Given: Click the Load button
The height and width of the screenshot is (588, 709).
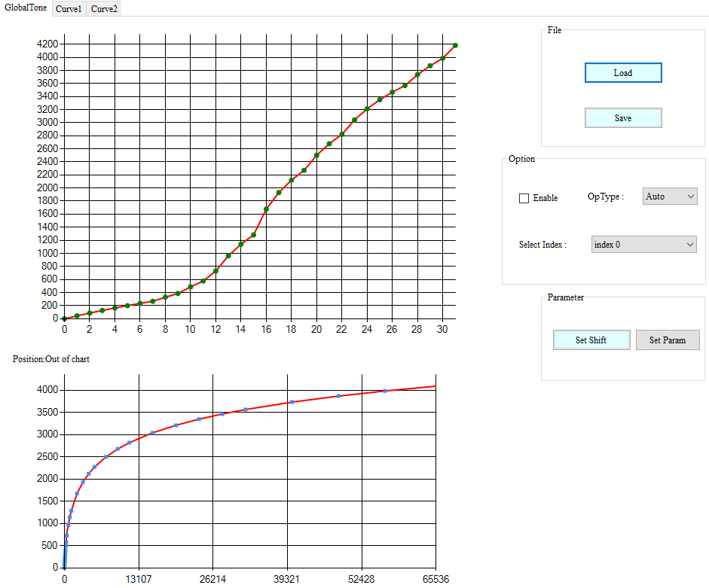Looking at the screenshot, I should click(623, 72).
